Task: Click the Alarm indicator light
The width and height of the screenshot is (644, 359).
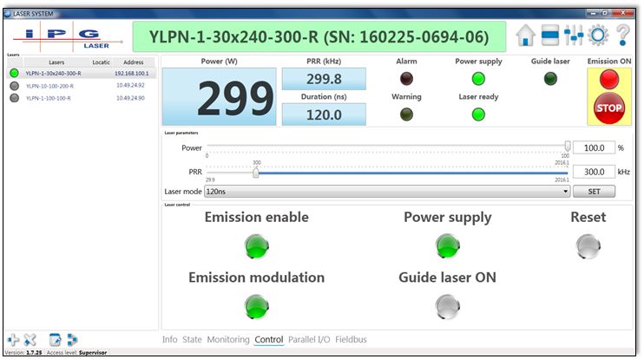Action: (x=406, y=78)
